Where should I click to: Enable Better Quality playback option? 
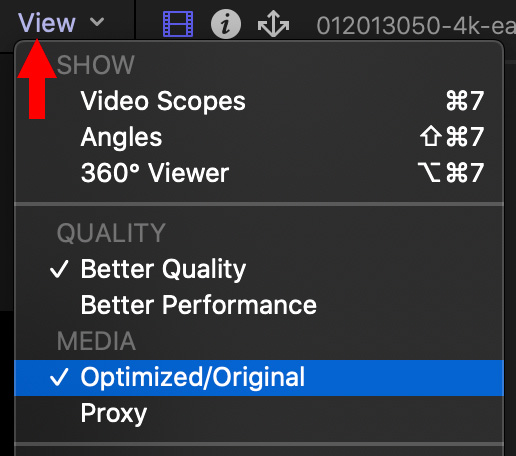[259, 269]
